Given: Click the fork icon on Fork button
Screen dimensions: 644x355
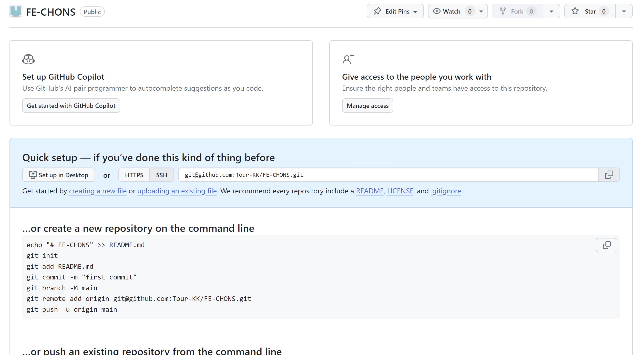Looking at the screenshot, I should pyautogui.click(x=503, y=11).
